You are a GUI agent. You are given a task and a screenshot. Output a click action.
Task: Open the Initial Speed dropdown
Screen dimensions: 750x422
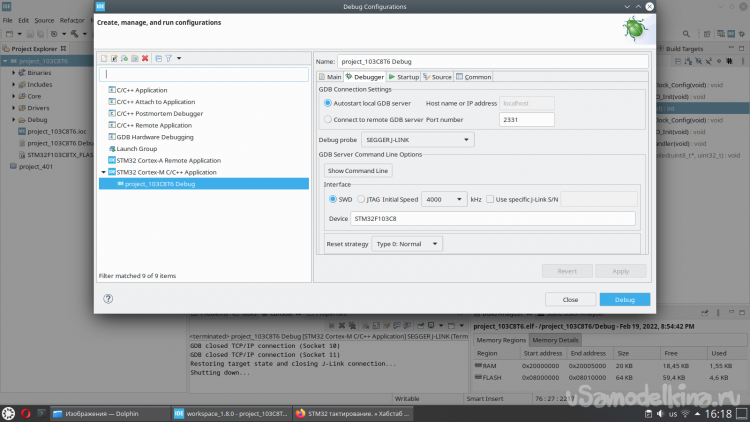pos(445,199)
